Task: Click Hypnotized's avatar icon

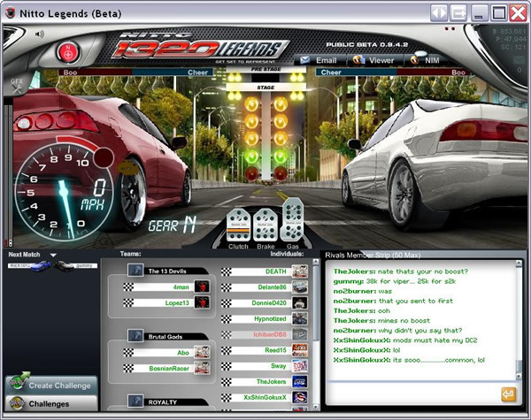Action: [x=300, y=318]
